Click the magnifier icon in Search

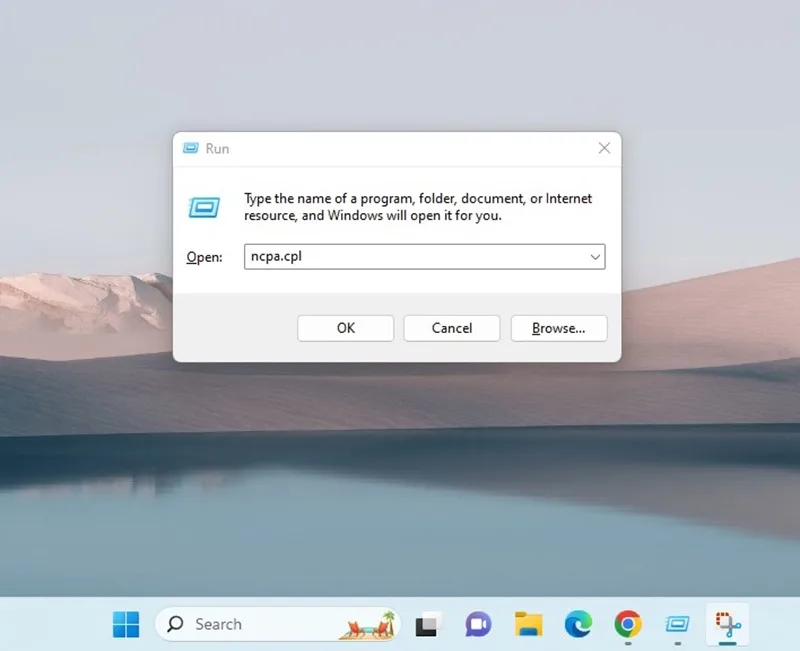[x=176, y=623]
